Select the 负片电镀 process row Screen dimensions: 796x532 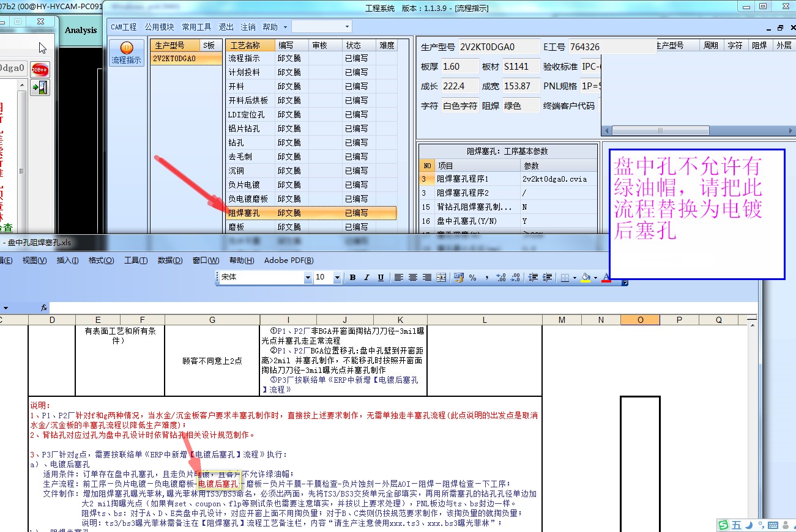[x=311, y=185]
